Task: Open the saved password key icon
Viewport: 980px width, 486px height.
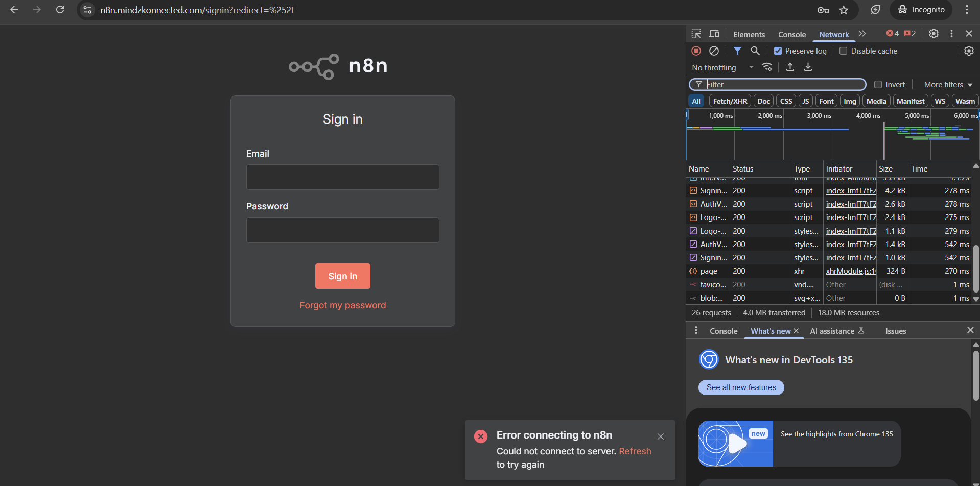Action: [x=823, y=10]
